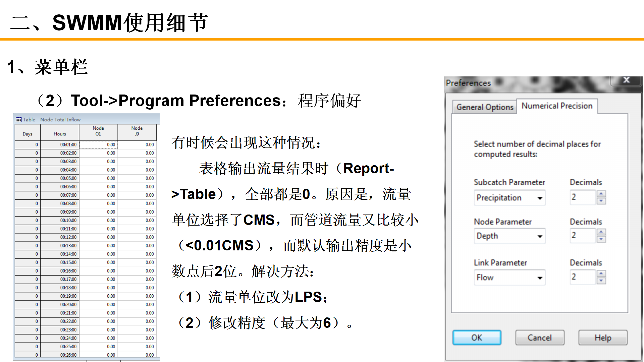Select the Node O1 column header
The height and width of the screenshot is (362, 644).
point(98,131)
